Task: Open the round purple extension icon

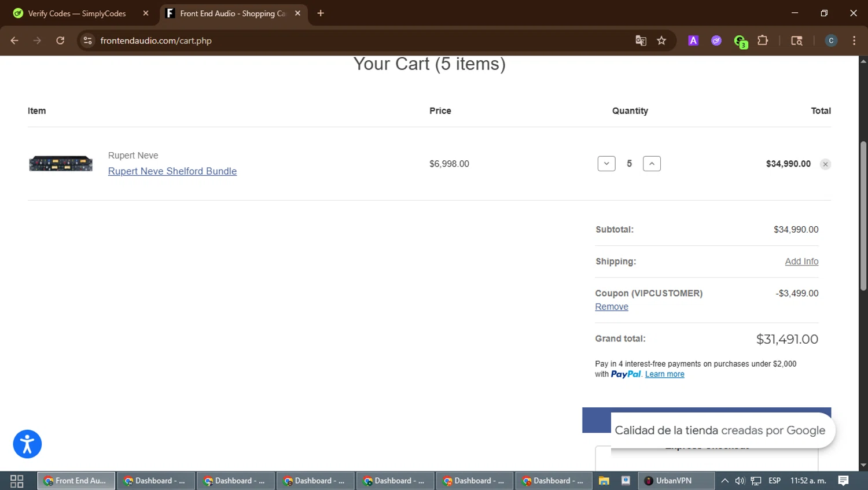Action: pos(716,40)
